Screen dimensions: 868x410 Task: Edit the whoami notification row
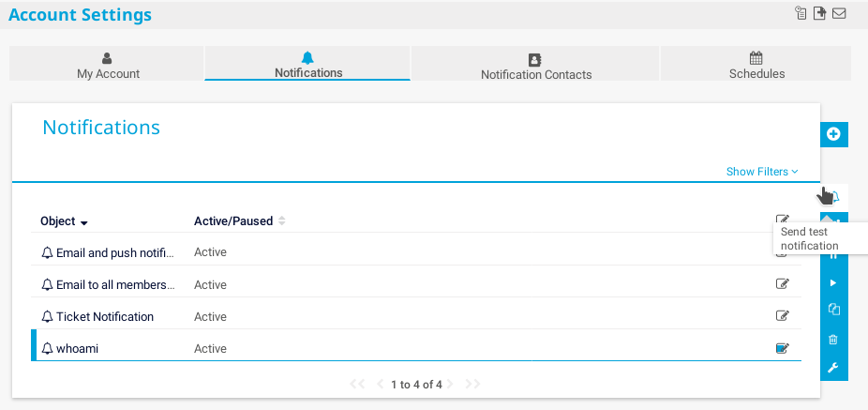pos(782,349)
